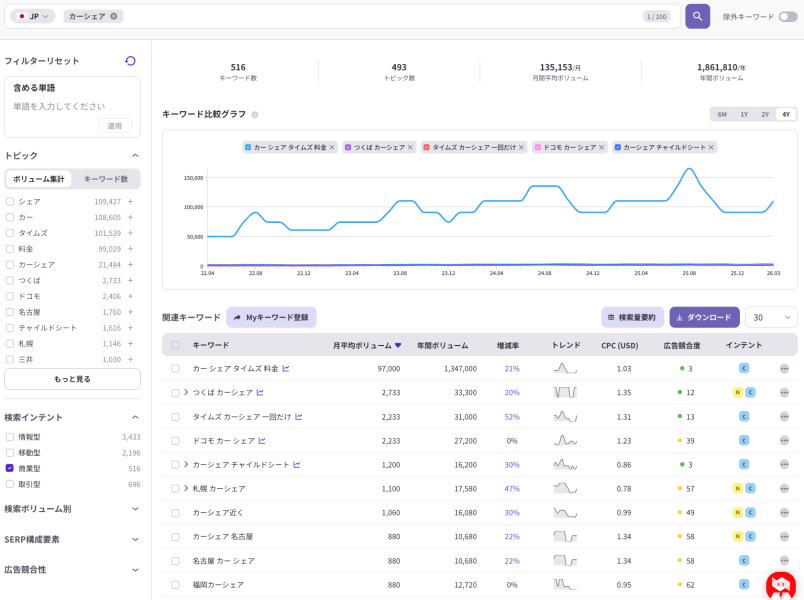Select the 6M graph range
Image resolution: width=804 pixels, height=600 pixels.
722,114
